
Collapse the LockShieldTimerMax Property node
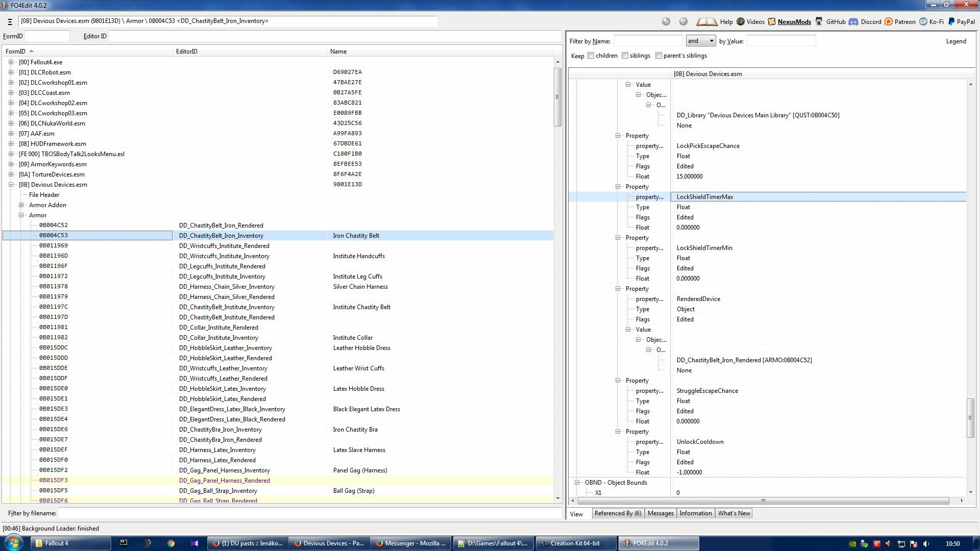tap(618, 187)
